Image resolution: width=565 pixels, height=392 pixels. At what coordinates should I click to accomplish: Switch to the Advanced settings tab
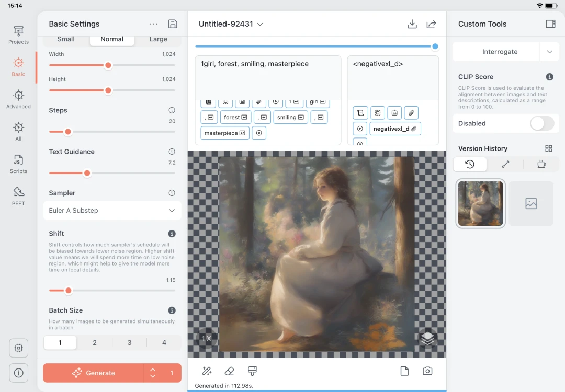click(18, 99)
